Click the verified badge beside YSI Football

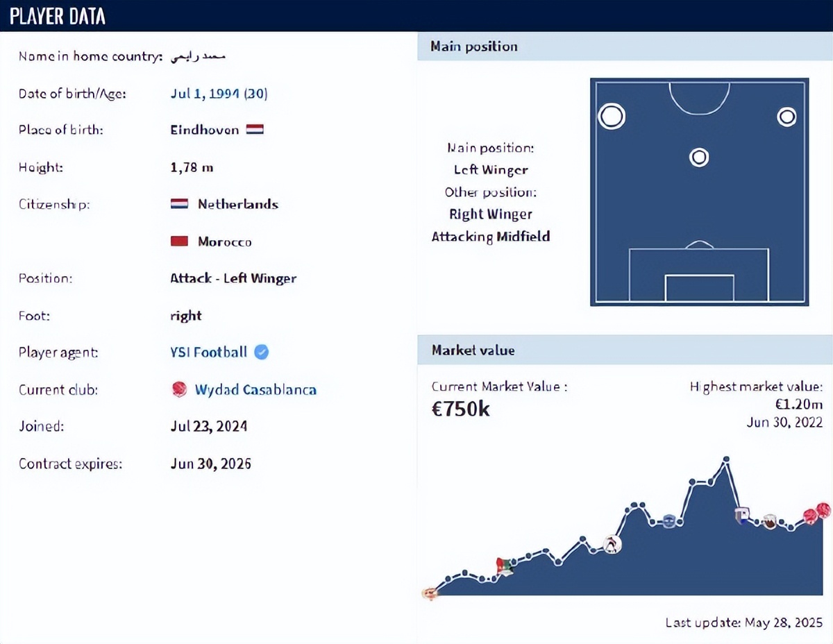pyautogui.click(x=262, y=352)
